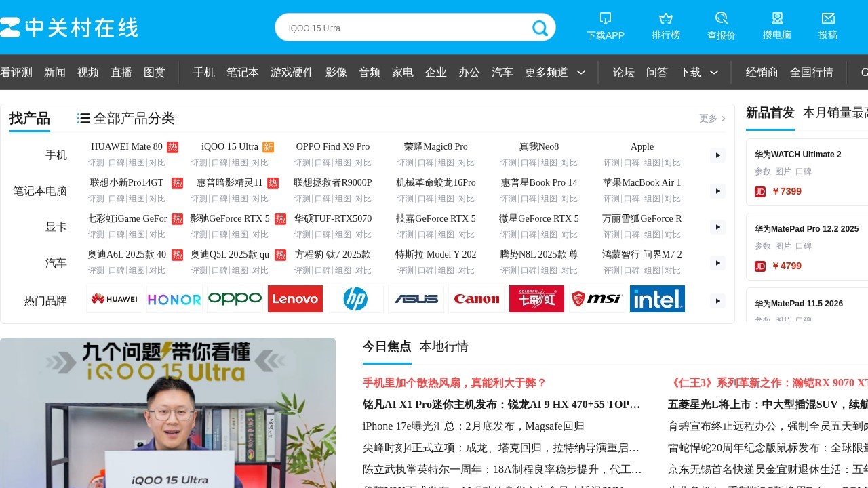
Task: Select the HUAWEI brand logo
Action: (114, 299)
